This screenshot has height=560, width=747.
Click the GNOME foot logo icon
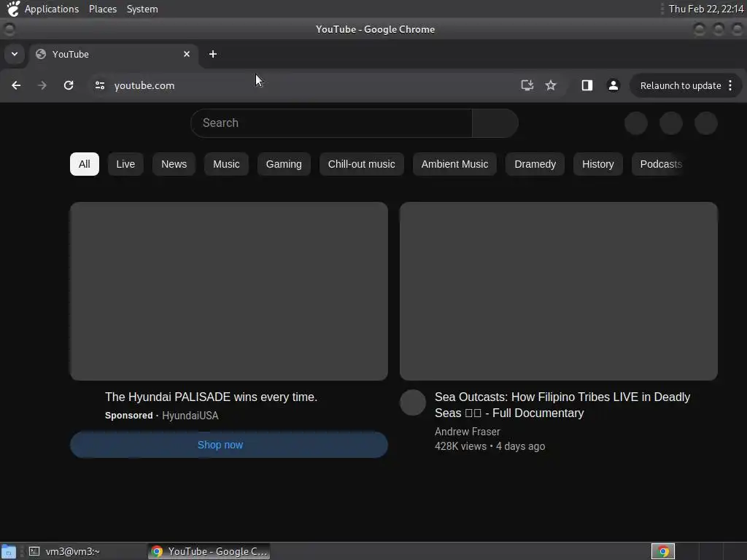[13, 9]
